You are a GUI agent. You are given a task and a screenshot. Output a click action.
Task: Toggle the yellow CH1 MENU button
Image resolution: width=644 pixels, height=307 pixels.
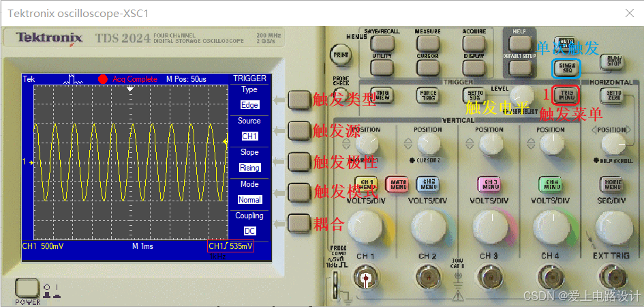coord(366,184)
